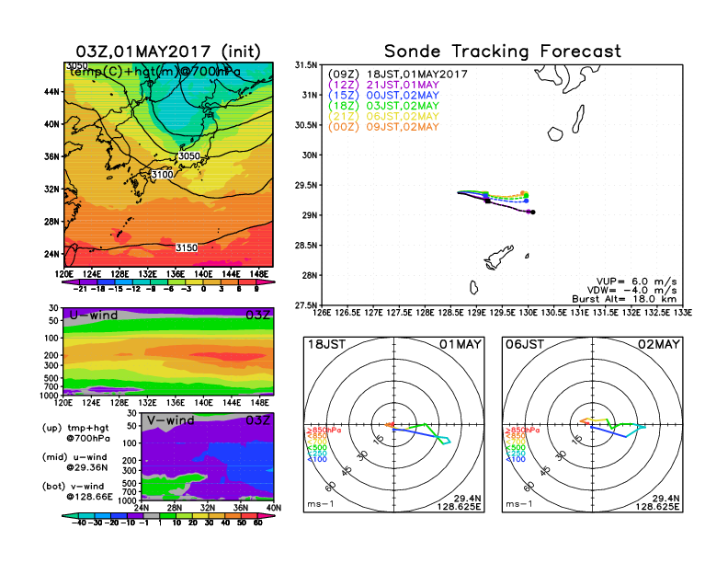The height and width of the screenshot is (563, 728).
Task: Click the "ms-1" unit label in the 06JST hodograph
Action: tap(518, 504)
